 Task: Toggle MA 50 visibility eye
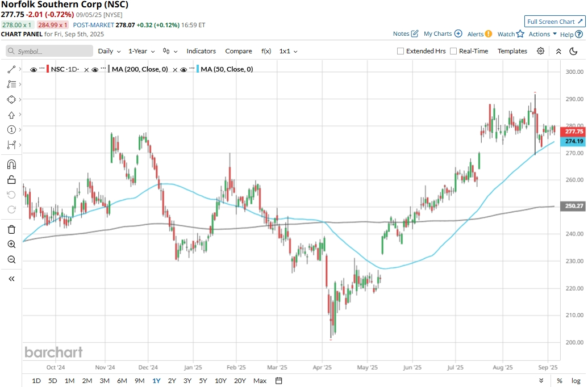coord(184,69)
